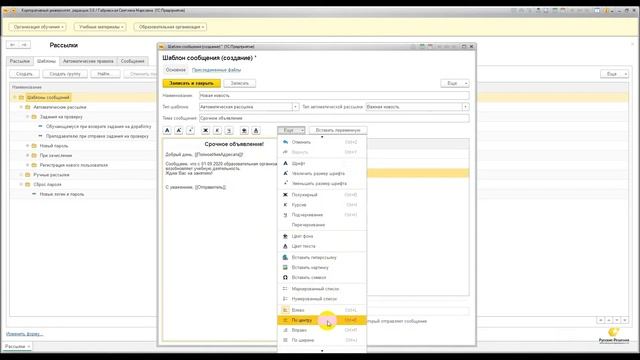640x360 pixels.
Task: Select Маркированный список menu entry
Action: pyautogui.click(x=322, y=289)
